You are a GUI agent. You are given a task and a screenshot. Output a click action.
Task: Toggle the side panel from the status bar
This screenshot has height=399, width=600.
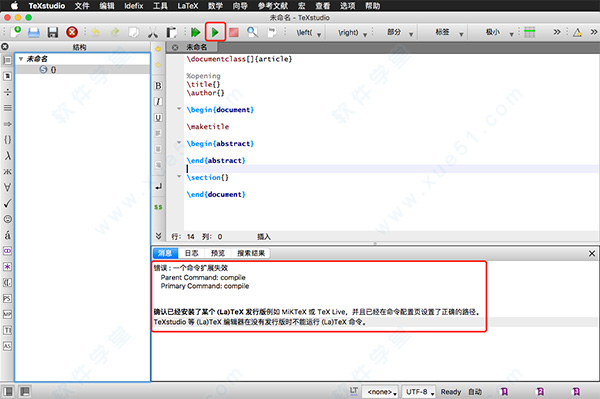click(x=8, y=391)
